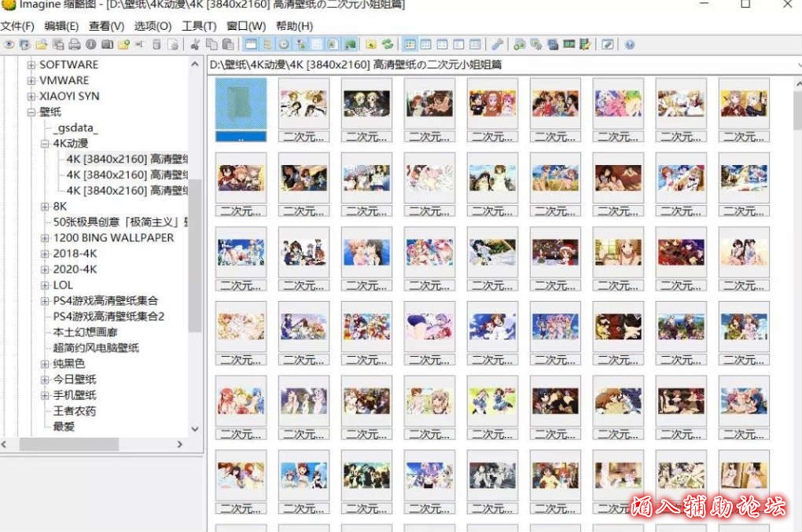This screenshot has width=802, height=532.
Task: Open the 工具(T) menu
Action: [x=199, y=26]
